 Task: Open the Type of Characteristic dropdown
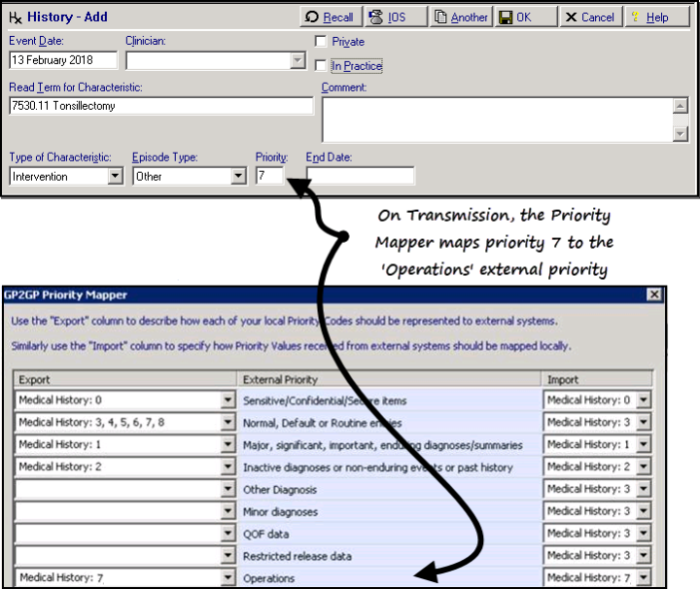coord(116,177)
